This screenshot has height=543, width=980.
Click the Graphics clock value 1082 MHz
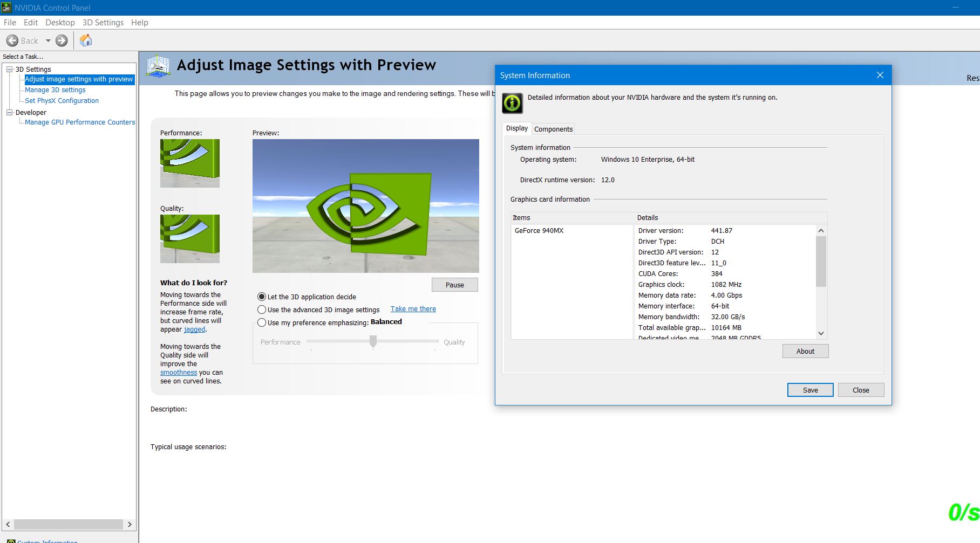click(x=726, y=285)
